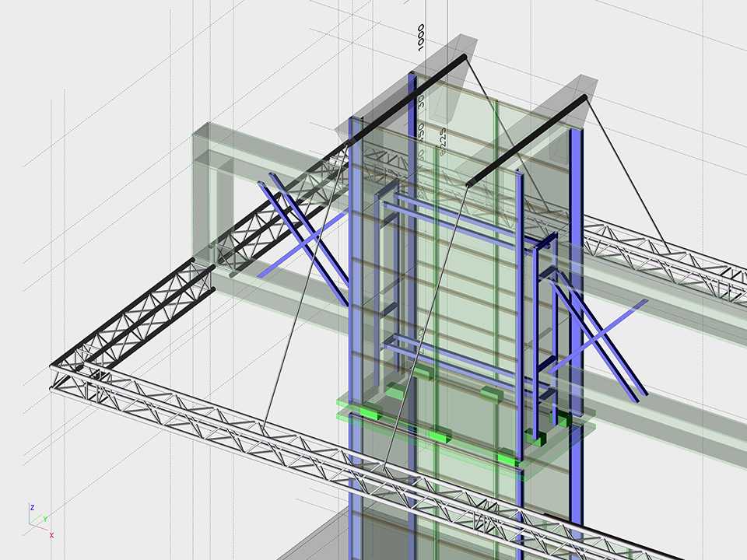Click the bright green block at platform corner
The height and width of the screenshot is (560, 747).
point(509,459)
